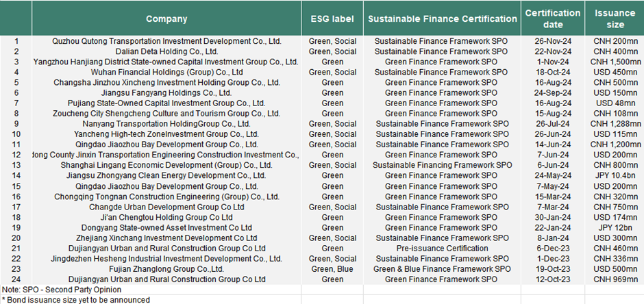The height and width of the screenshot is (304, 644).
Task: Select the SPO Second Party Opinion note
Action: tap(62, 290)
